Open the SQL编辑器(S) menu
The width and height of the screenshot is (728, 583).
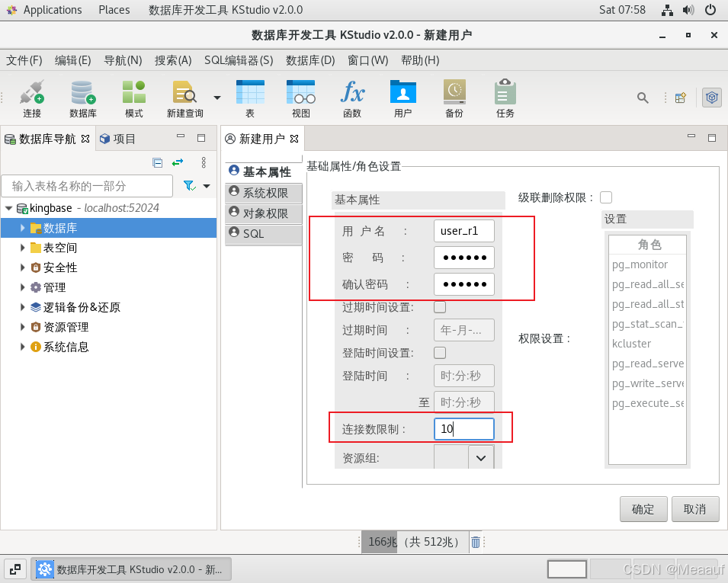(239, 60)
